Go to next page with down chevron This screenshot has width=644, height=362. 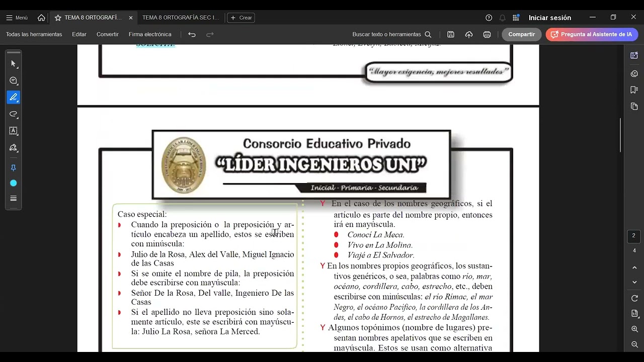[x=634, y=282]
